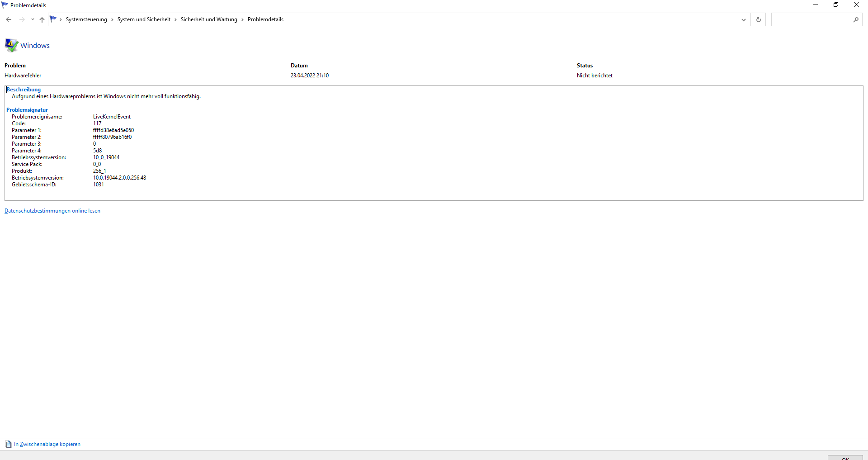
Task: Select Parameter 4 value 5d8
Action: click(97, 151)
